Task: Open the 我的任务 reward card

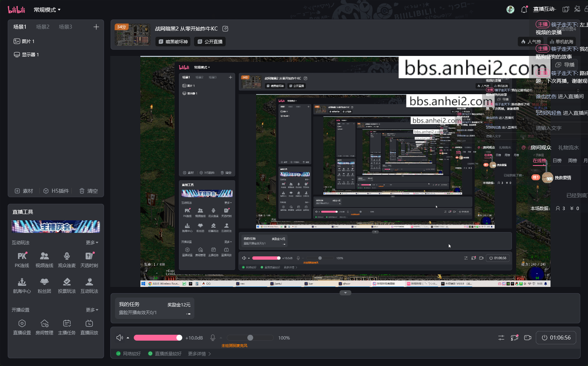Action: pyautogui.click(x=155, y=308)
